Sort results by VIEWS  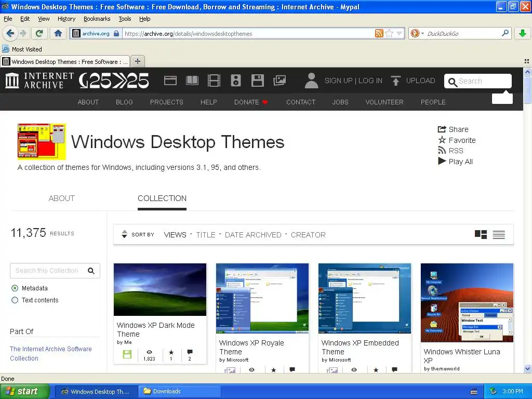175,235
